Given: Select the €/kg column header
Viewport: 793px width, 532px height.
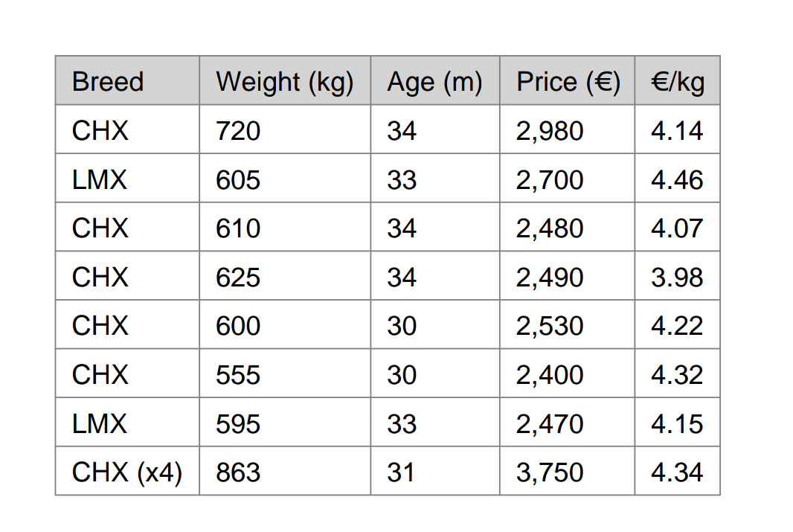Looking at the screenshot, I should (x=677, y=81).
